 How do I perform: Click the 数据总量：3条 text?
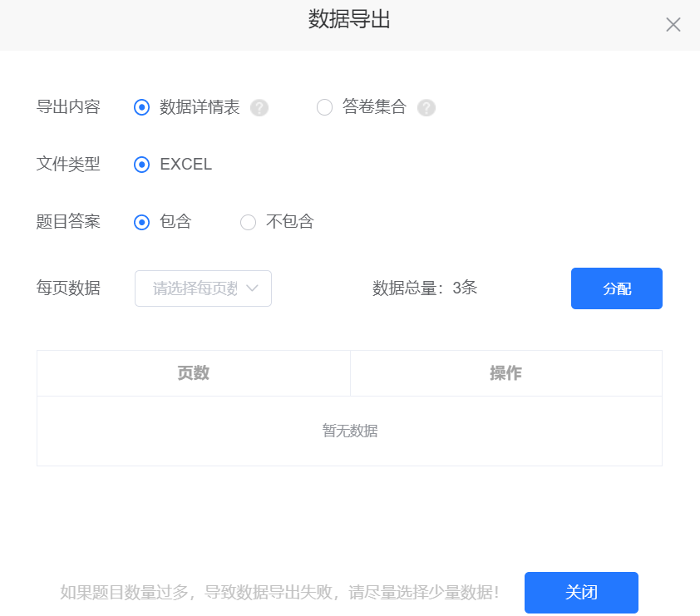[425, 288]
